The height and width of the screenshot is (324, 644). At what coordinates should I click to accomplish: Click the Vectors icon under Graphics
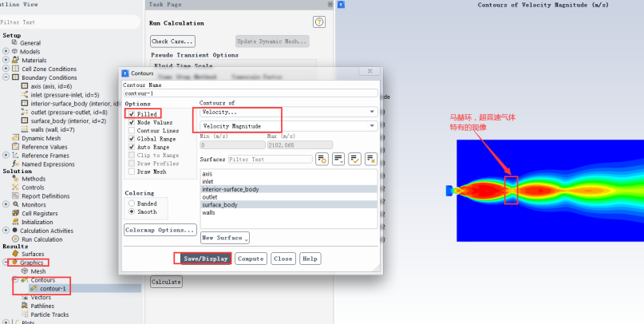point(25,297)
